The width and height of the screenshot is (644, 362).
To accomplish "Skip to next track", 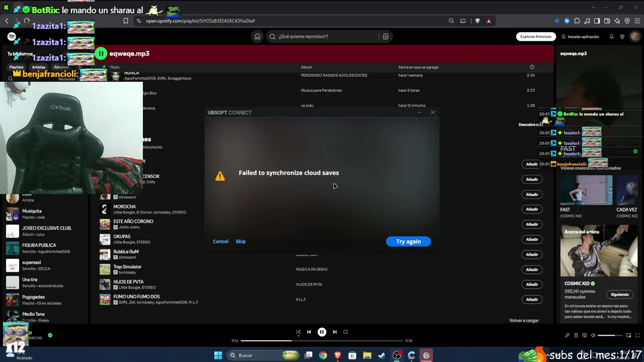I will coord(335,332).
